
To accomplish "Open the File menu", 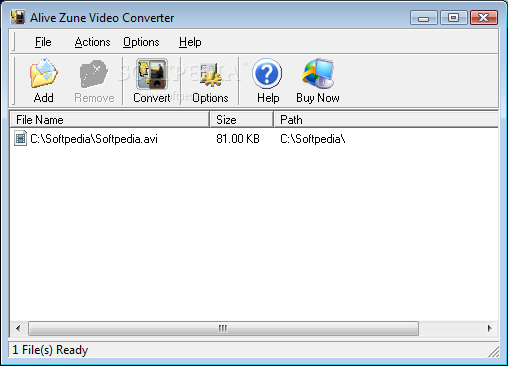I will coord(43,42).
